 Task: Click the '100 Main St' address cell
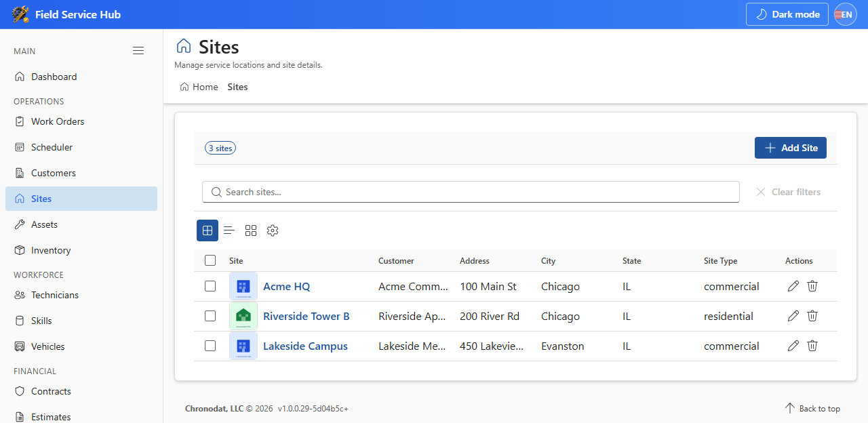click(488, 286)
